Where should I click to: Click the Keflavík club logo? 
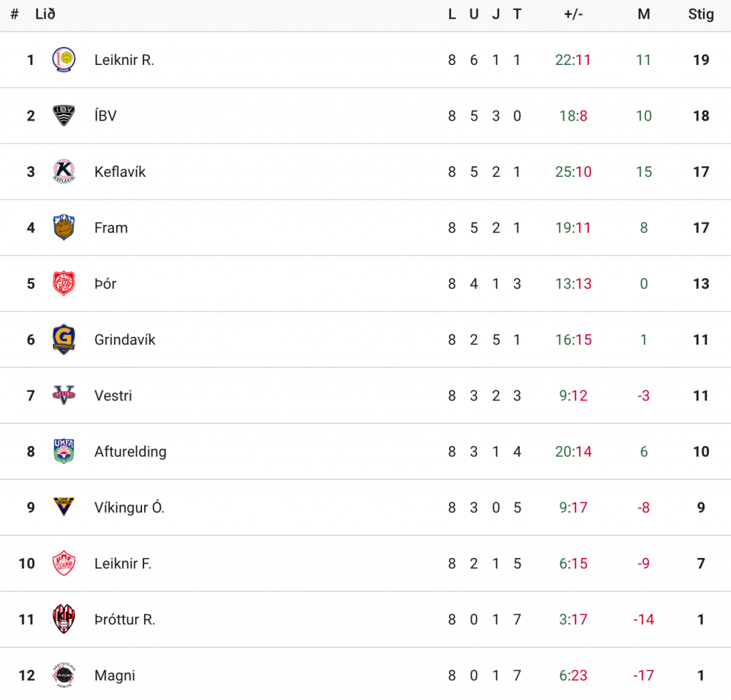pos(64,171)
